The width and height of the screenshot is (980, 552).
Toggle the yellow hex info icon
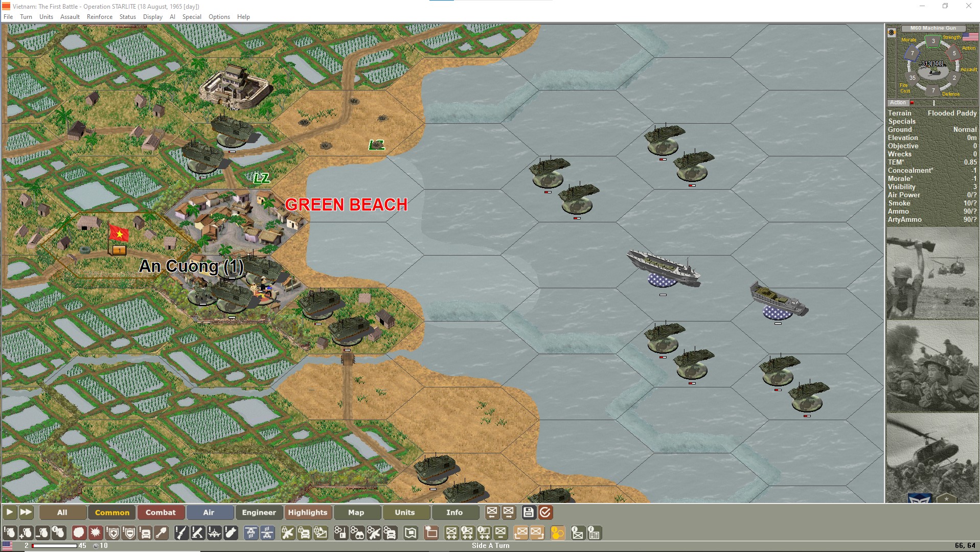[557, 533]
